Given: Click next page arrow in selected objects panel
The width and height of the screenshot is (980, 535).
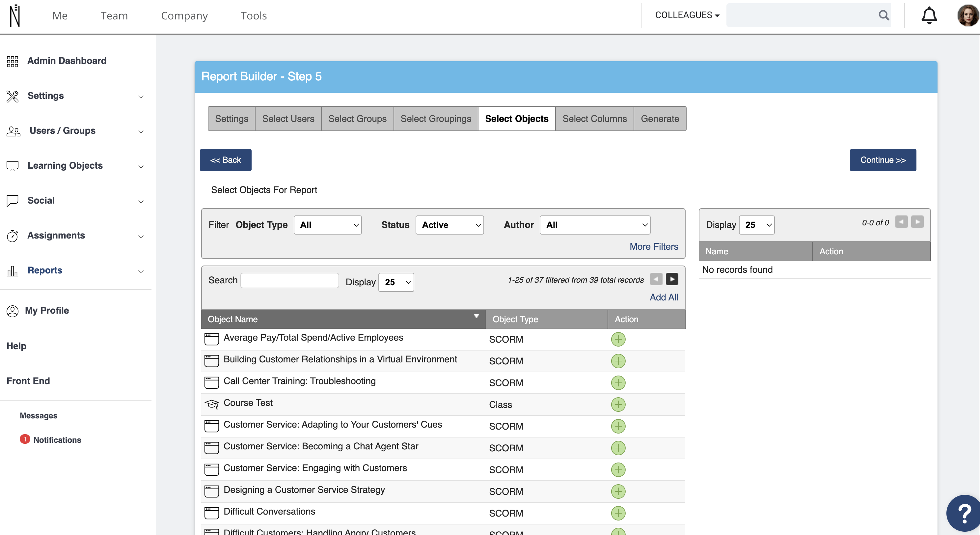Looking at the screenshot, I should (917, 222).
